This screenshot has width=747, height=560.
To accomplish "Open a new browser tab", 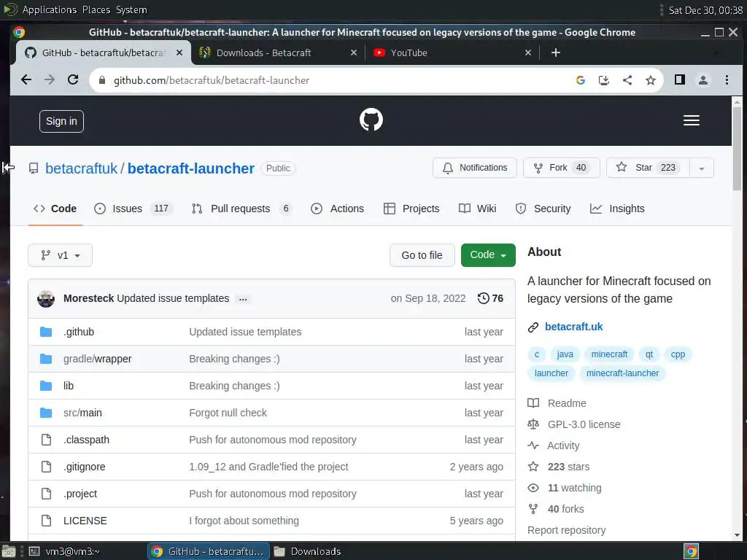I will coord(555,52).
